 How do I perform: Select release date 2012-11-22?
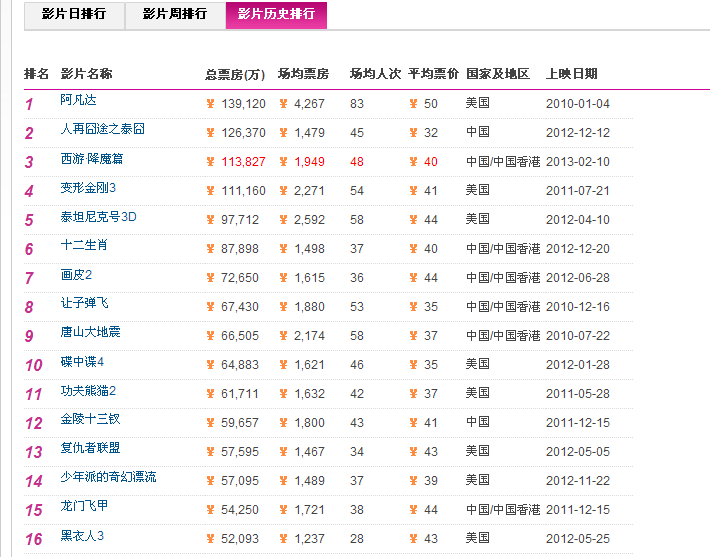click(x=578, y=480)
